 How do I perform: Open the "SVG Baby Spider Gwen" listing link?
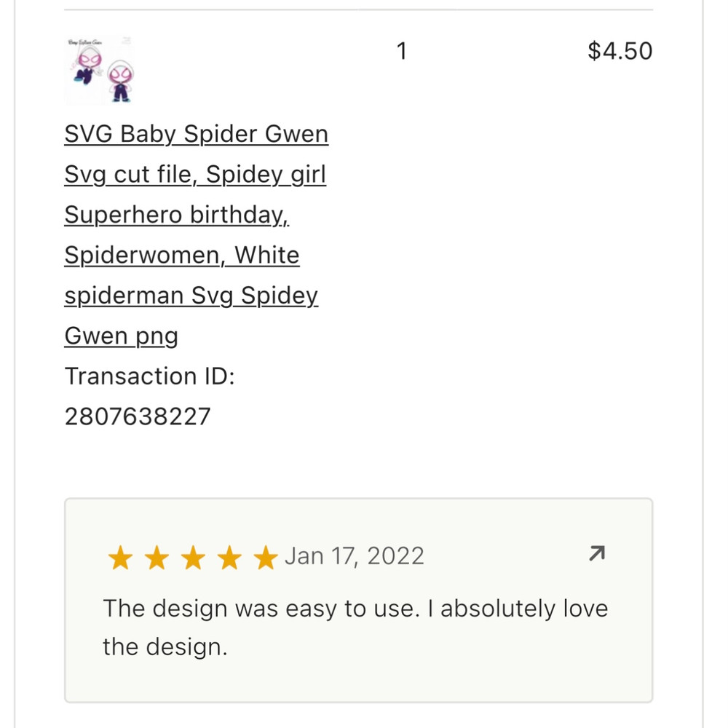pyautogui.click(x=197, y=135)
